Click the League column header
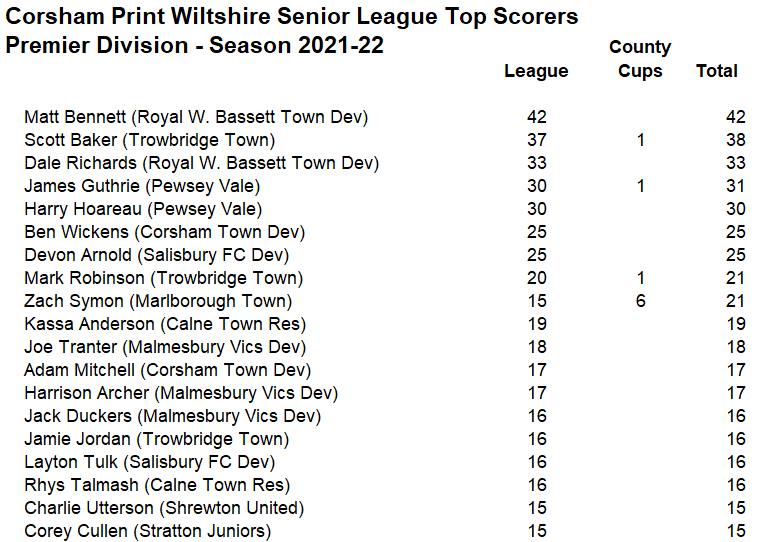The image size is (780, 542). pyautogui.click(x=536, y=71)
